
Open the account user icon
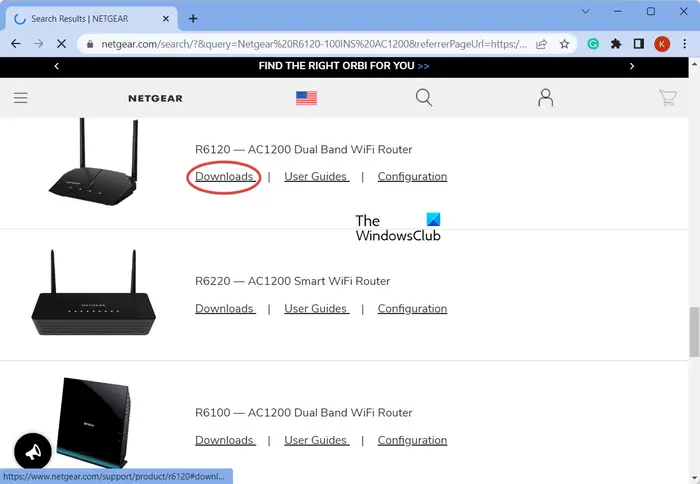click(545, 97)
